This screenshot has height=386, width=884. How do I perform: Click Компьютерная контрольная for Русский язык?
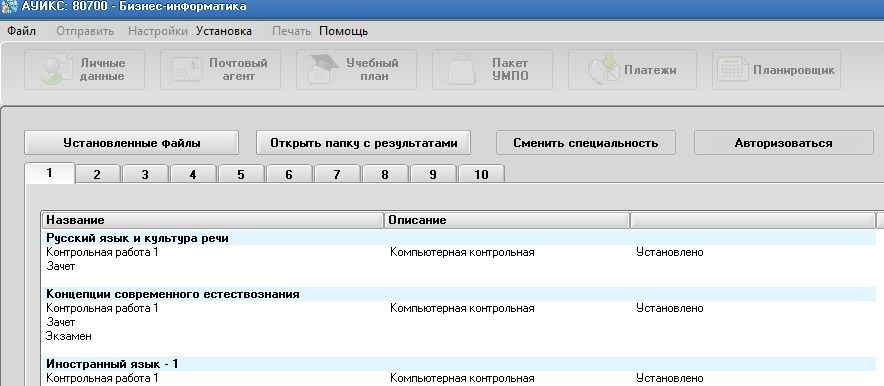click(462, 252)
